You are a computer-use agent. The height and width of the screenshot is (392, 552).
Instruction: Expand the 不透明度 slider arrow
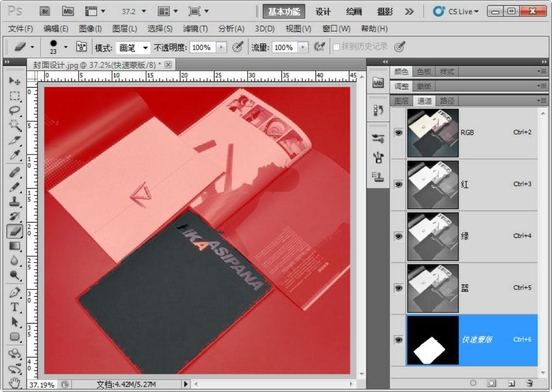pos(221,47)
